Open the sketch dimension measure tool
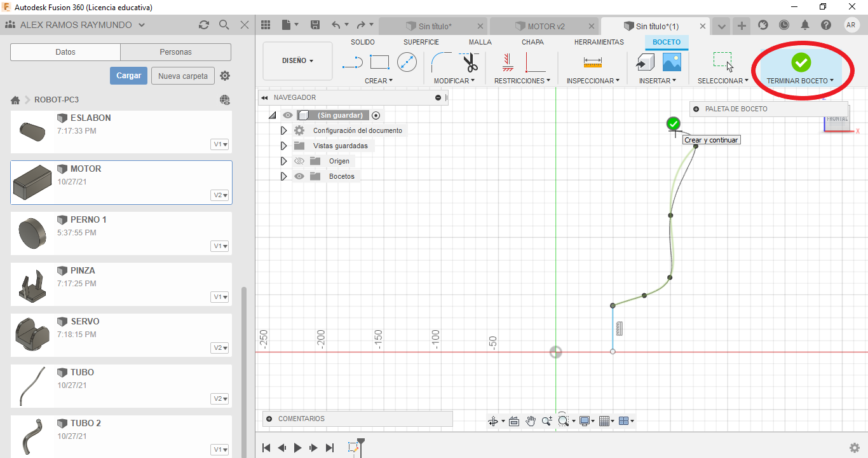This screenshot has width=868, height=458. 592,62
